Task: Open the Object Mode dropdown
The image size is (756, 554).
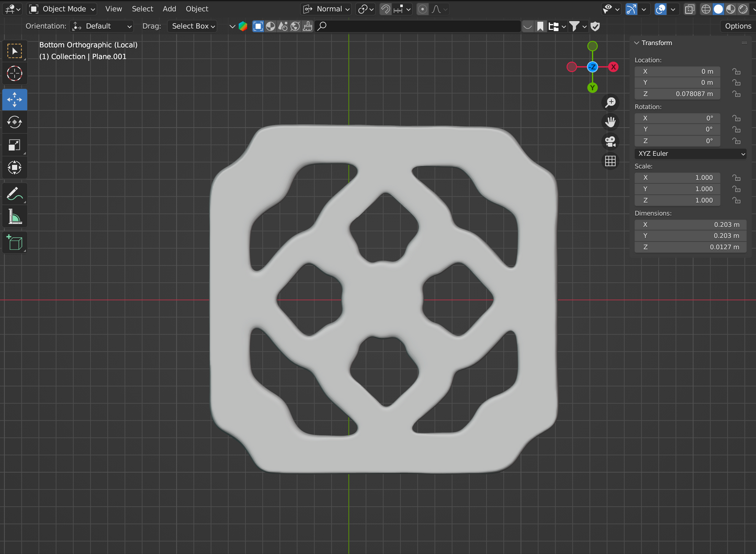Action: click(63, 9)
